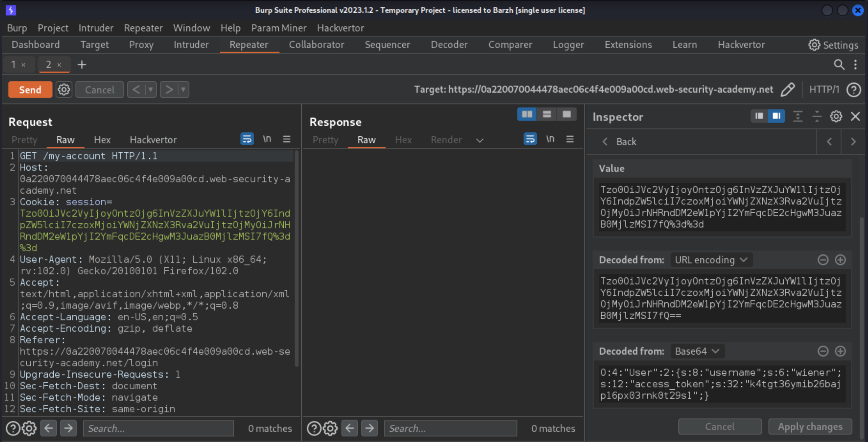Remove URL encoding decode step minus icon

tap(823, 260)
